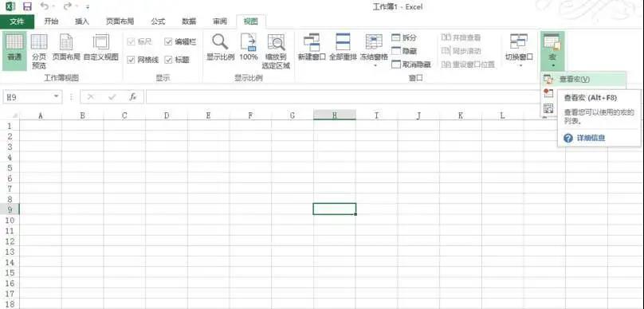Screen dimensions: 644x309
Task: Click the relative reference icon below record macro
Action: [x=548, y=108]
